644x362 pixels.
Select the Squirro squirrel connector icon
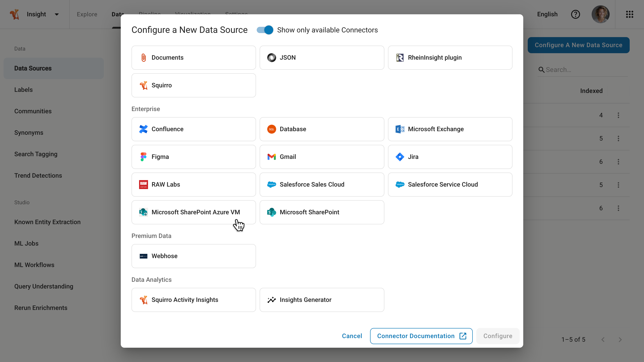[144, 85]
